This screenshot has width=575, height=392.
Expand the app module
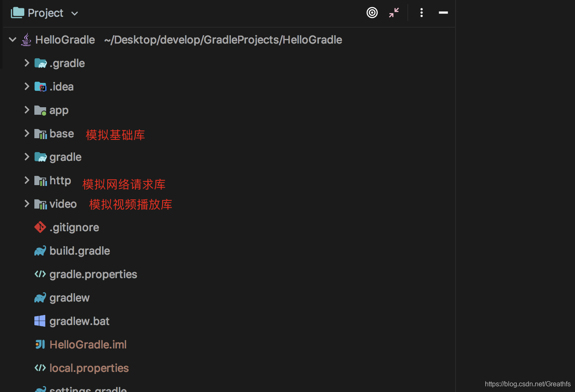(x=27, y=110)
